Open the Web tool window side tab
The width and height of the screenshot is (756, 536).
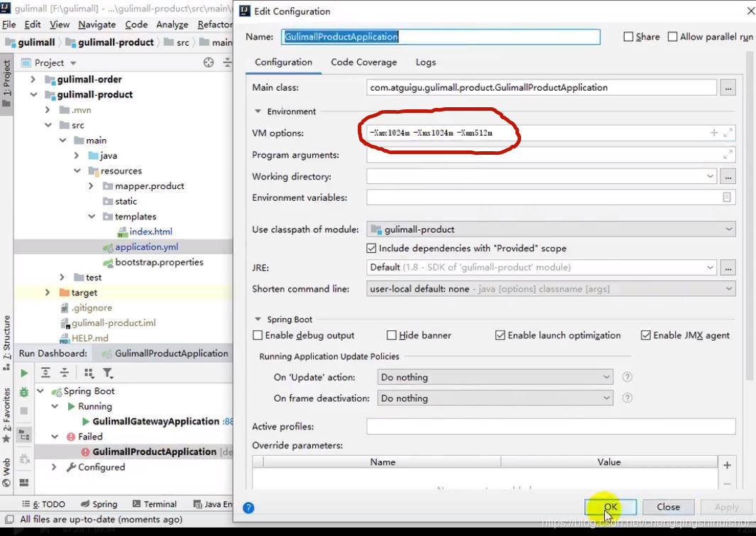(x=7, y=472)
